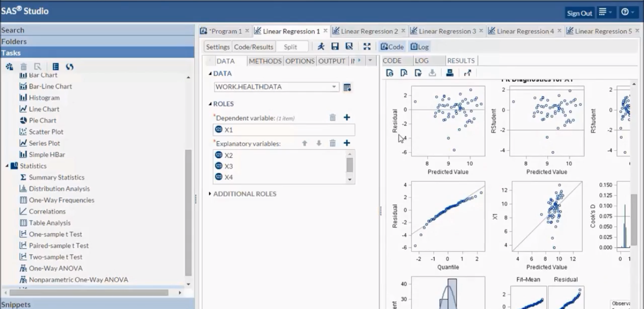Select the Settings view button

point(218,47)
